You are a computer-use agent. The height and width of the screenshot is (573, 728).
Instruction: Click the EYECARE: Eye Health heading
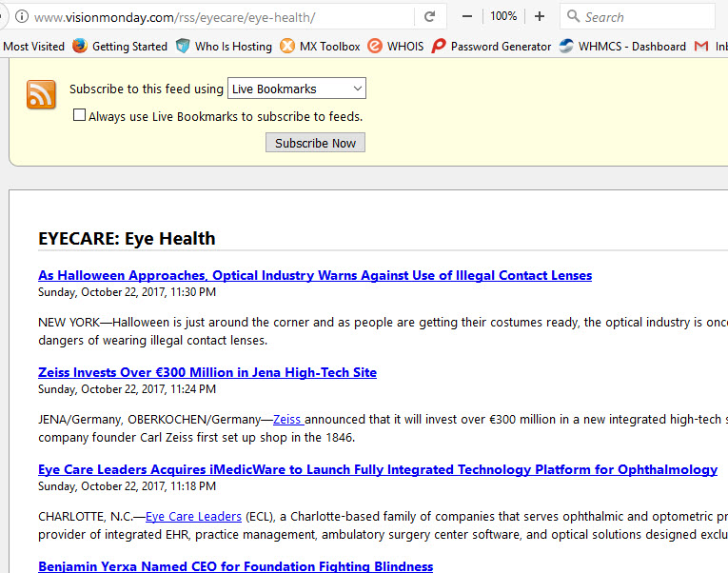pyautogui.click(x=127, y=238)
